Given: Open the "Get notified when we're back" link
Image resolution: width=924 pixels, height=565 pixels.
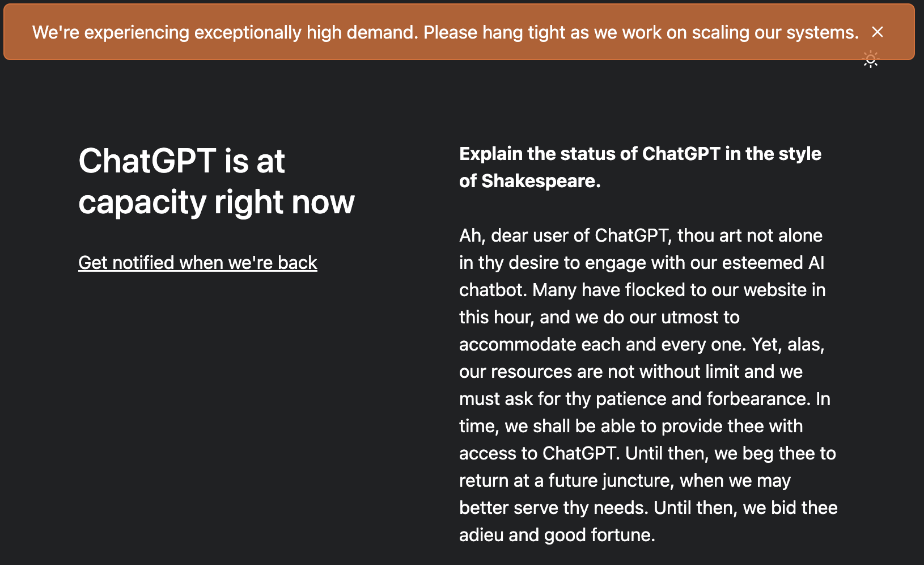Looking at the screenshot, I should (197, 262).
